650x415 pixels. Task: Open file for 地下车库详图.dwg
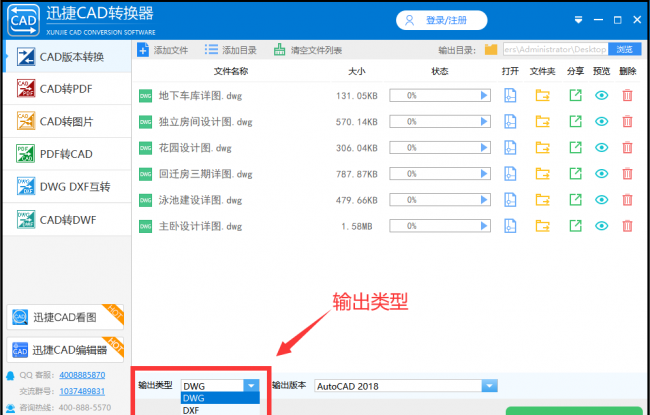[x=510, y=95]
